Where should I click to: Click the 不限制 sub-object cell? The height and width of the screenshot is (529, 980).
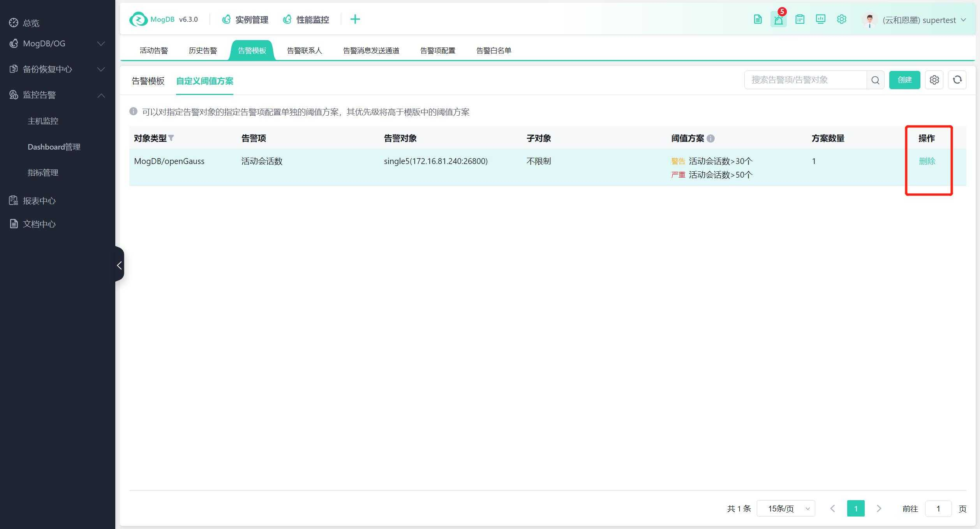(539, 161)
